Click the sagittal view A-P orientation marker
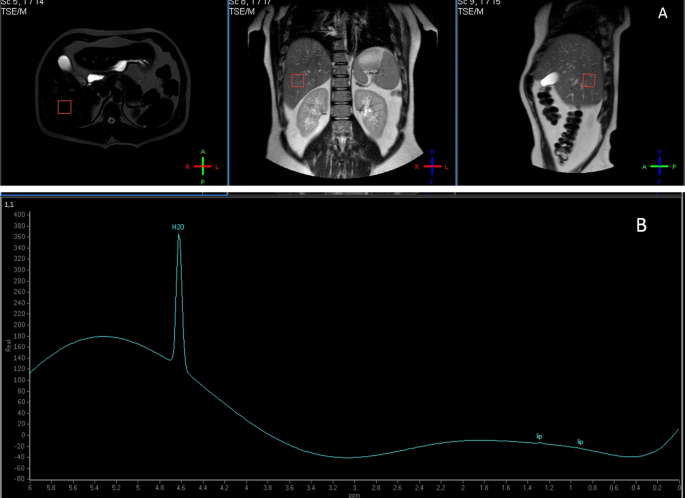This screenshot has height=498, width=685. click(x=659, y=166)
